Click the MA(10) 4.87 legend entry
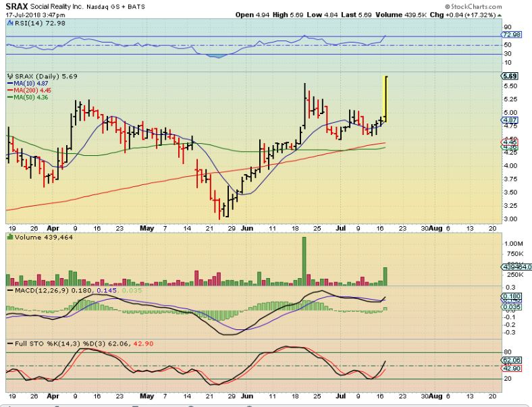 [28, 84]
